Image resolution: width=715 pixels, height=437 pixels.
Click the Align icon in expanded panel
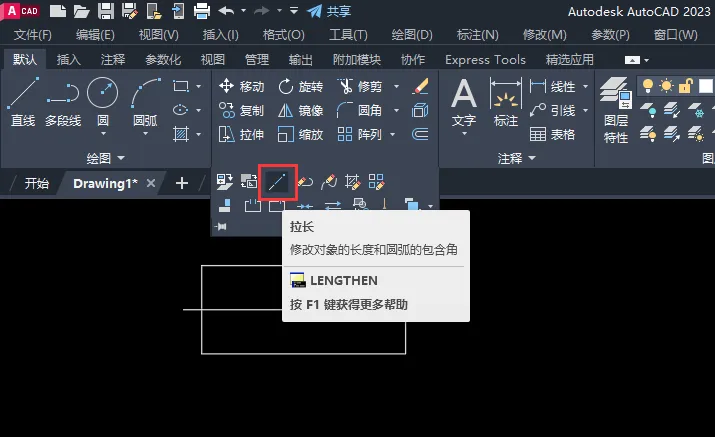(x=224, y=205)
